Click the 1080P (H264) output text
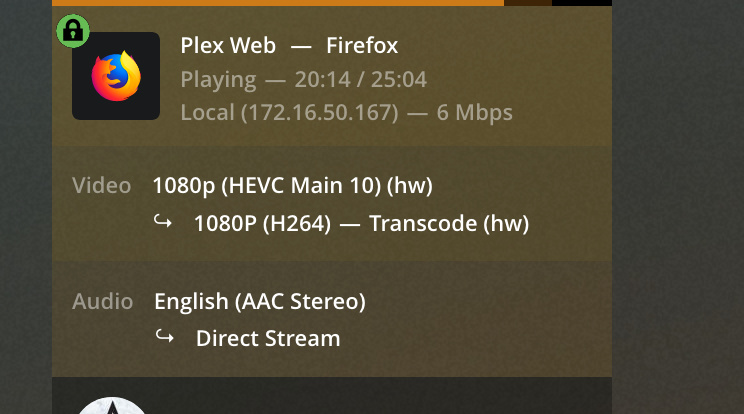Image resolution: width=744 pixels, height=414 pixels. [262, 223]
